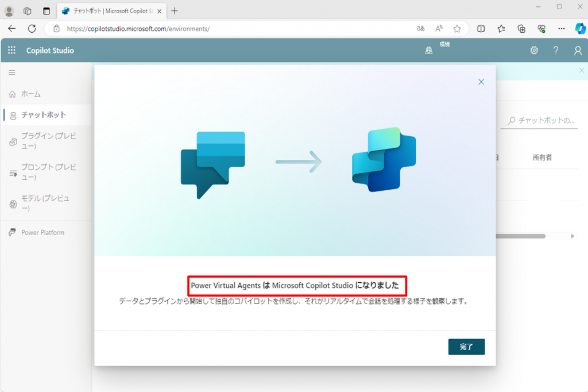Screen dimensions: 588x392
Task: Click the scroll right arrow of list
Action: click(572, 236)
